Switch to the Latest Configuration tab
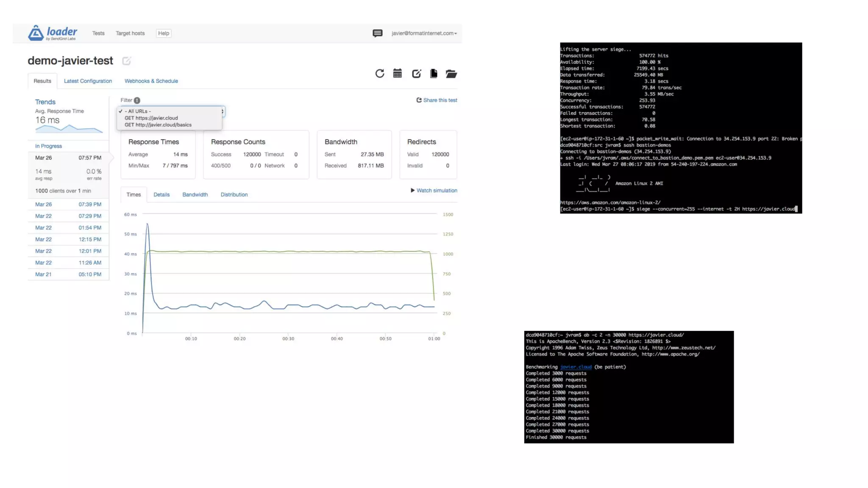 click(88, 81)
